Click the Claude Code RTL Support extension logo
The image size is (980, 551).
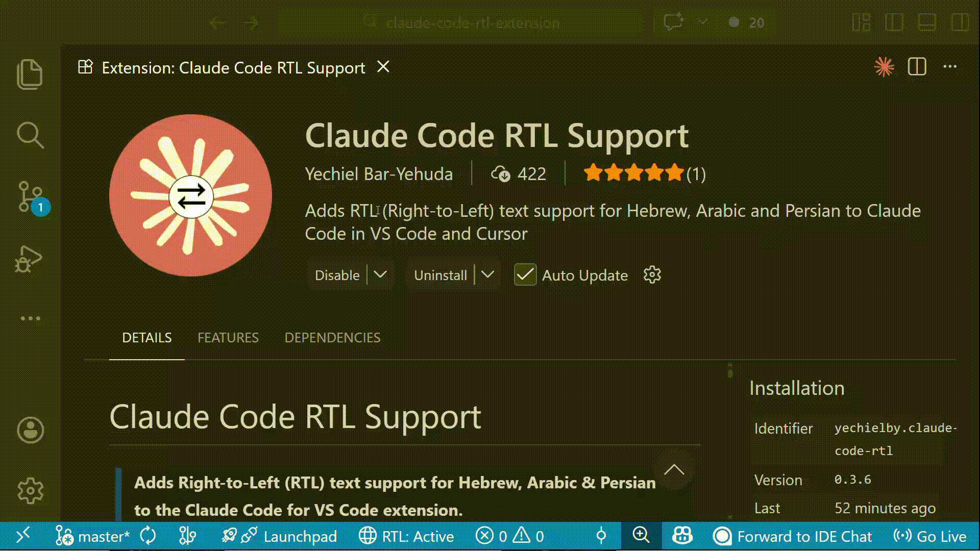[190, 195]
